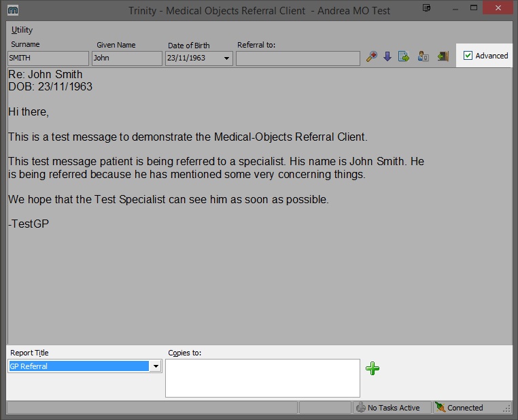Click the 'This is a test message' sentence
The image size is (518, 420).
(188, 137)
